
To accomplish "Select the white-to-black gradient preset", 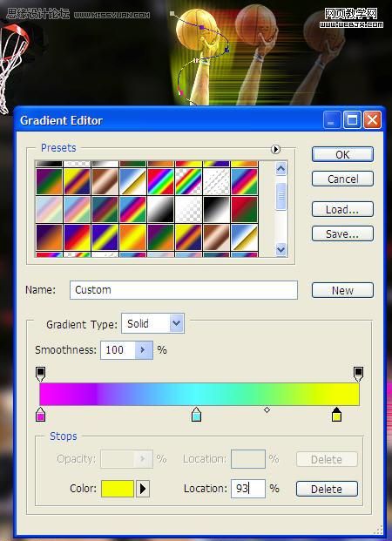I will 160,209.
